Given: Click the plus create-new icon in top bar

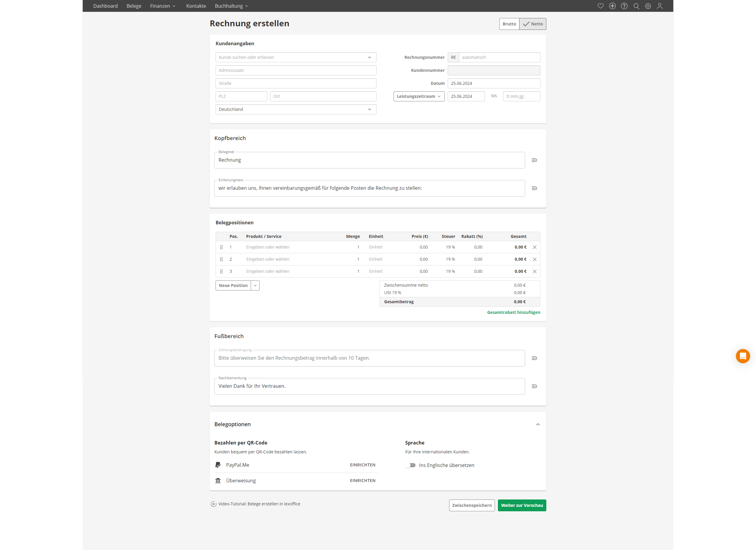Looking at the screenshot, I should 612,6.
